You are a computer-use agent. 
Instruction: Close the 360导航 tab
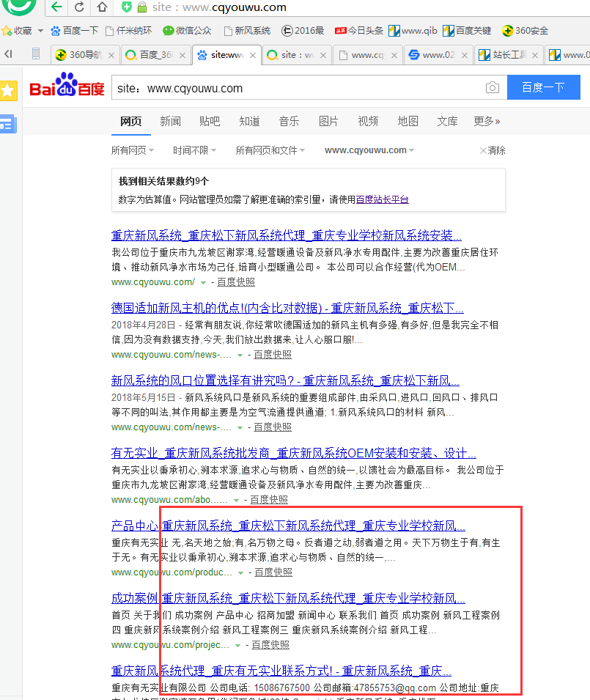coord(111,56)
